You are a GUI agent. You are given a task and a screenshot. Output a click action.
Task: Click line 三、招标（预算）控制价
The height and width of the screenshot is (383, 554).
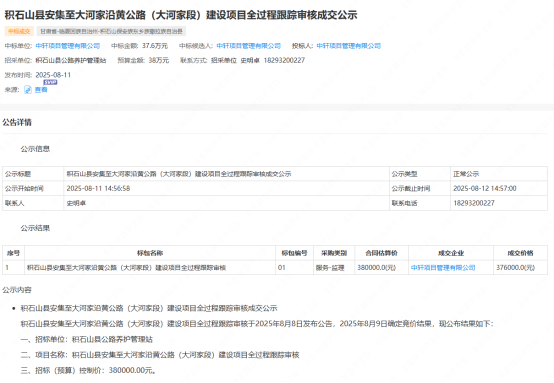pos(88,371)
